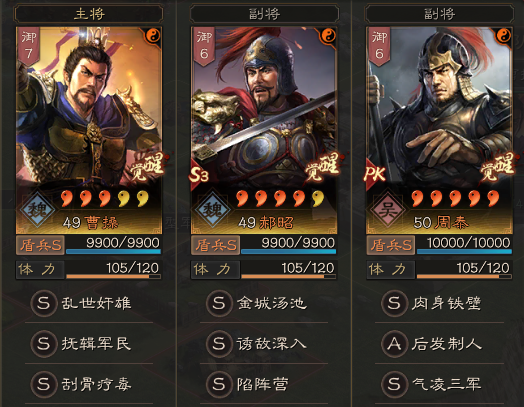The width and height of the screenshot is (524, 407).
Task: Click the 魏 faction badge on 郝昭's card
Action: point(213,210)
